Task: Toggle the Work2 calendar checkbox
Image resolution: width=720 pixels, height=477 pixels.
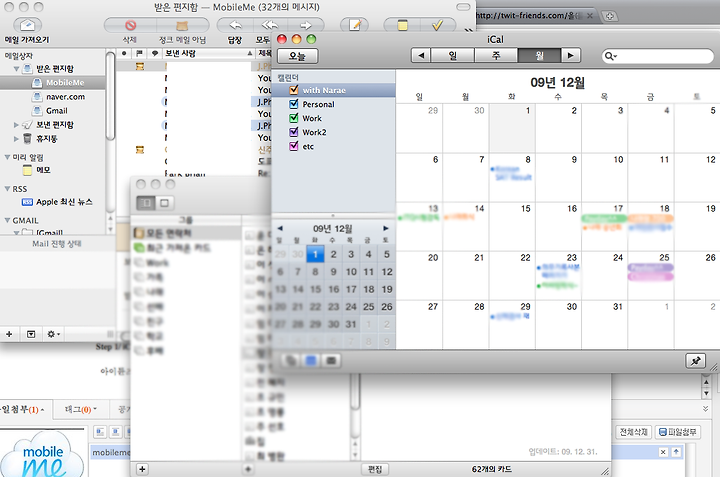Action: point(294,132)
